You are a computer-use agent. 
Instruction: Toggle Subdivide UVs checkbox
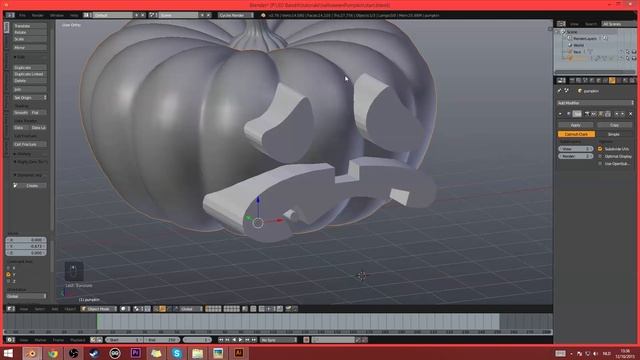pyautogui.click(x=600, y=149)
